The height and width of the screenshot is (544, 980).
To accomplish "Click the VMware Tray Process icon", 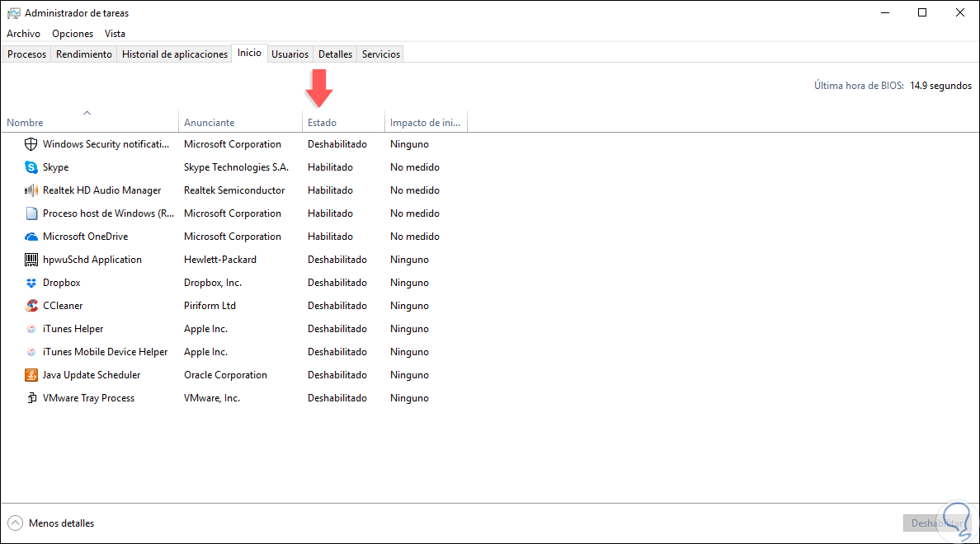I will point(31,398).
